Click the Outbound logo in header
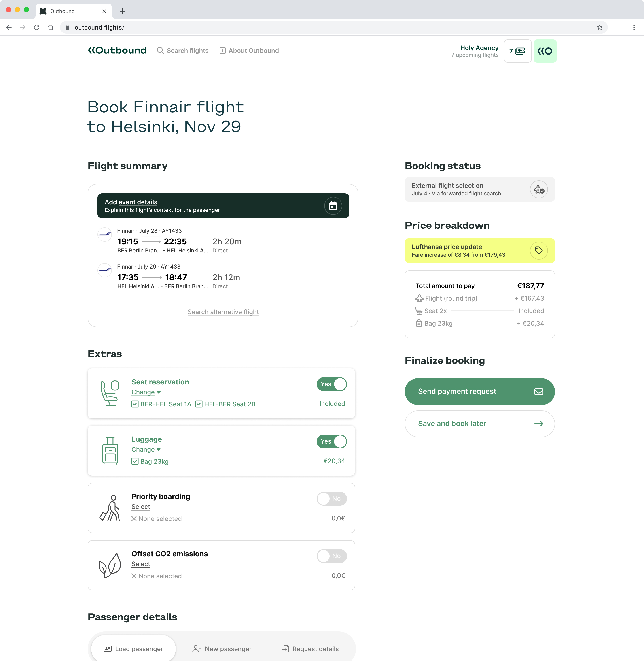The width and height of the screenshot is (644, 661). (117, 50)
